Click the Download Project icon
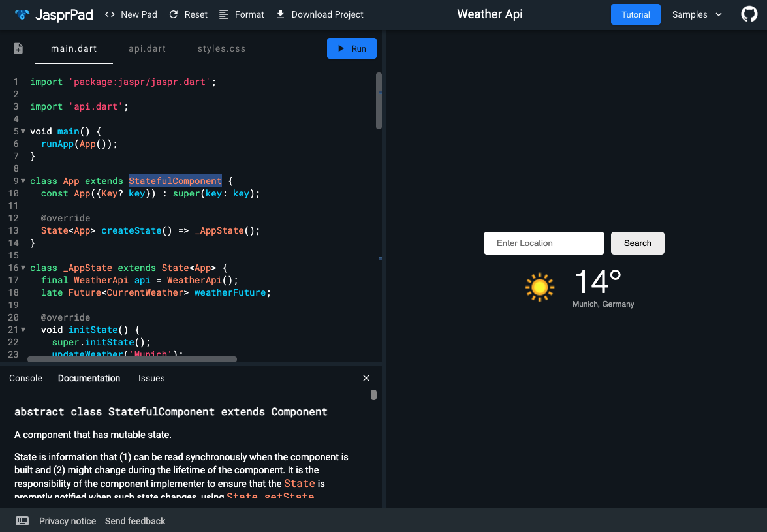Screen dimensions: 767x532 (280, 14)
